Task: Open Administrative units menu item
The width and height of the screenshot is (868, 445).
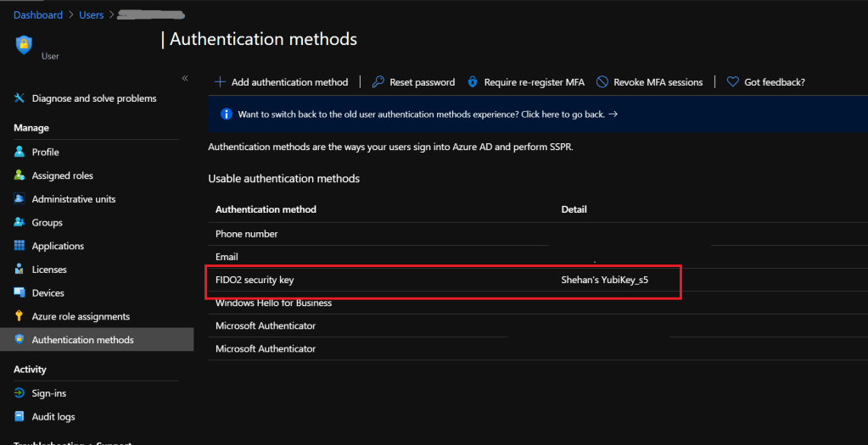Action: 73,199
